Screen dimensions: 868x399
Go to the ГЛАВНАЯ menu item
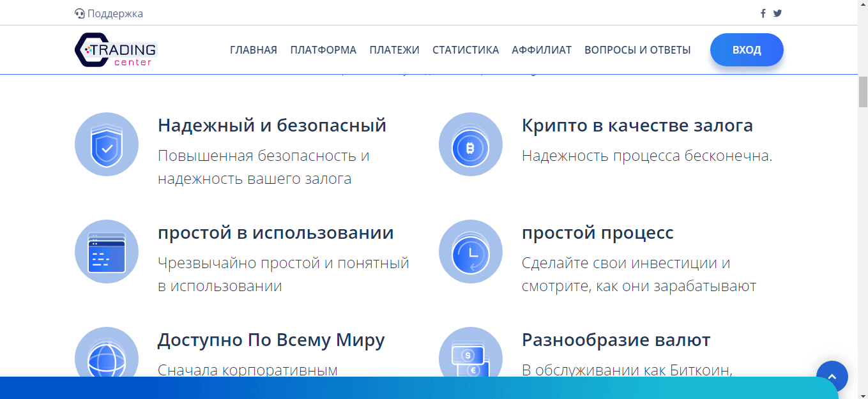tap(254, 50)
